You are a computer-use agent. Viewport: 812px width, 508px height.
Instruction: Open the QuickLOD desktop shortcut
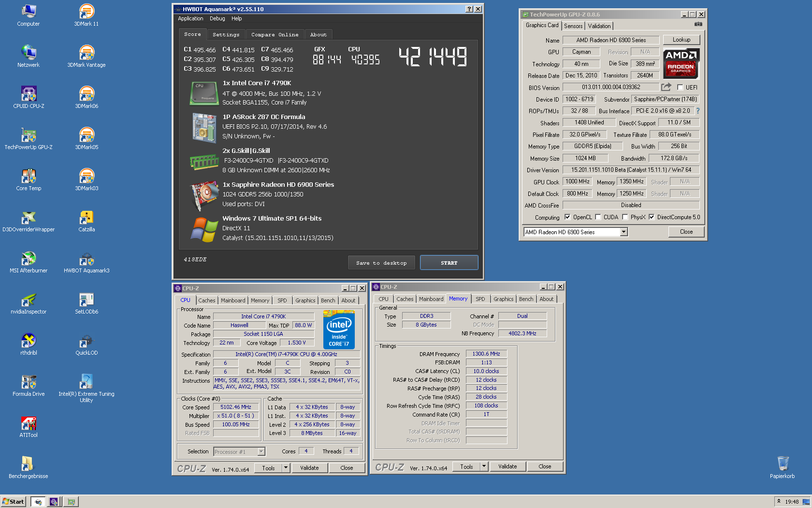click(x=87, y=344)
